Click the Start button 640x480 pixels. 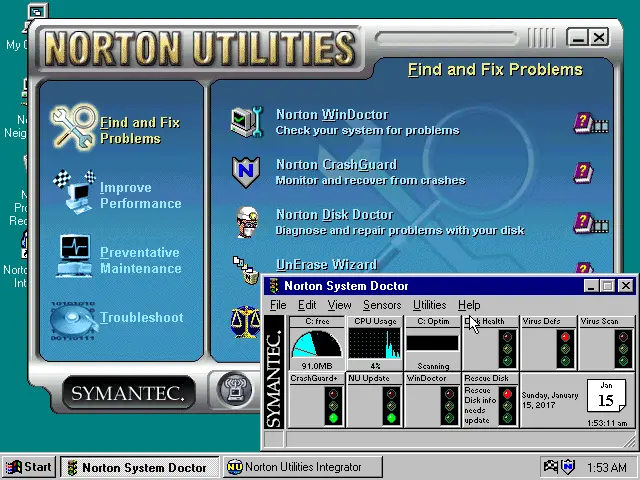click(29, 467)
